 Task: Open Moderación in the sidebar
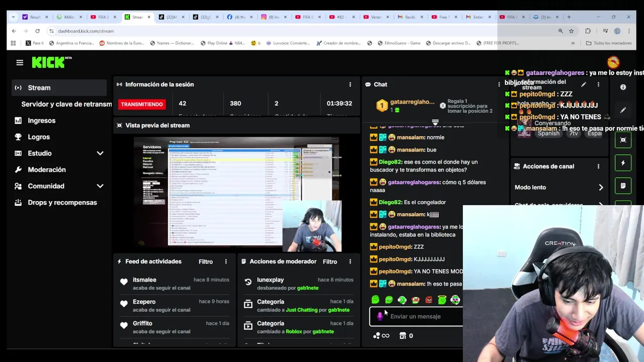47,169
